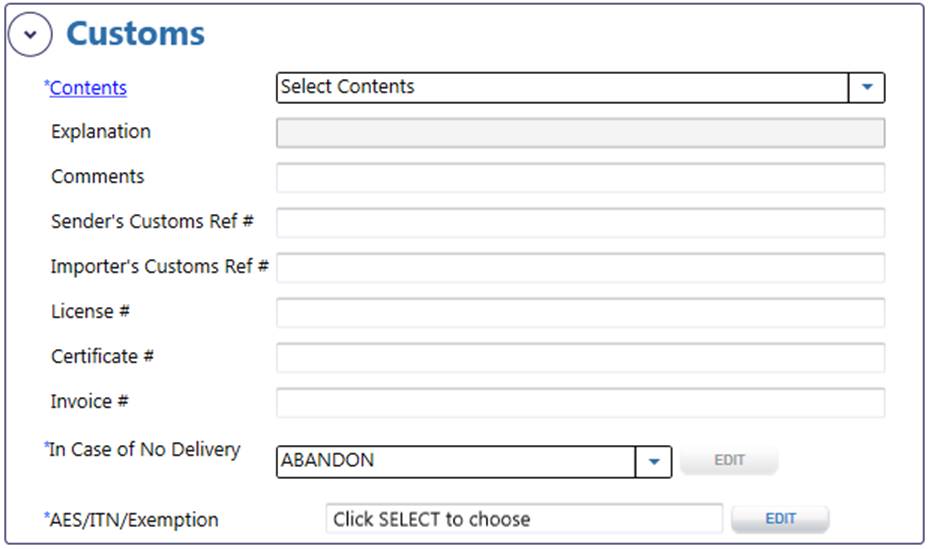This screenshot has height=549, width=932.
Task: Expand the Select Contents dropdown arrow
Action: 867,88
